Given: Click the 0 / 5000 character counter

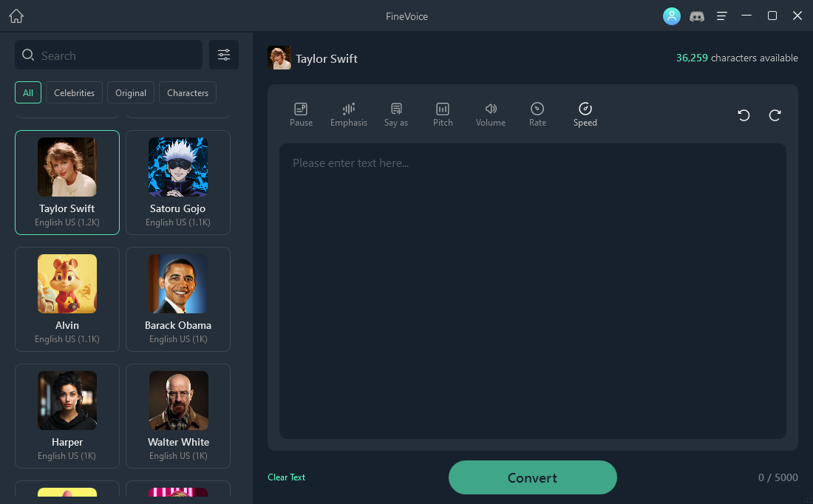Looking at the screenshot, I should [x=778, y=477].
